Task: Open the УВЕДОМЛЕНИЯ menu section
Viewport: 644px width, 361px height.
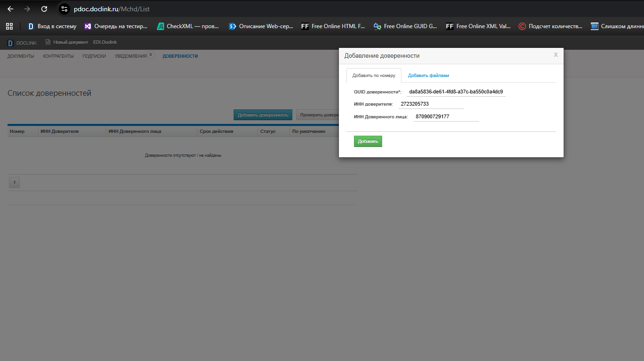Action: 131,56
